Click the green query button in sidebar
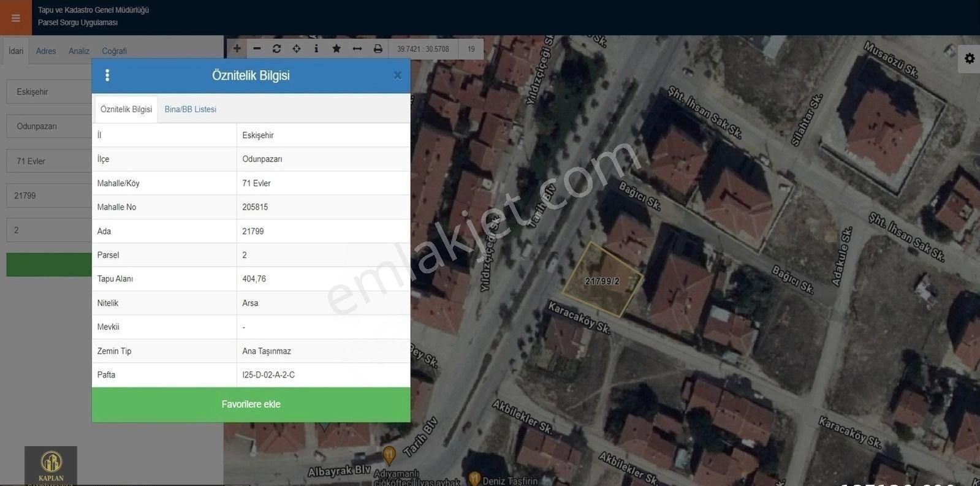980x486 pixels. (49, 265)
